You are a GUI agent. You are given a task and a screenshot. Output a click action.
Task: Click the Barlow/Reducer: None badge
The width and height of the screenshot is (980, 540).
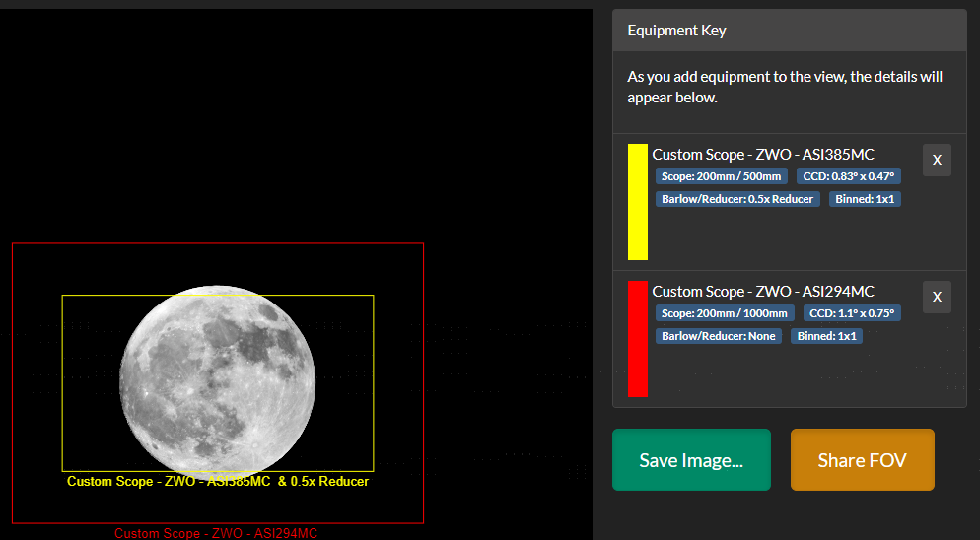tap(719, 336)
